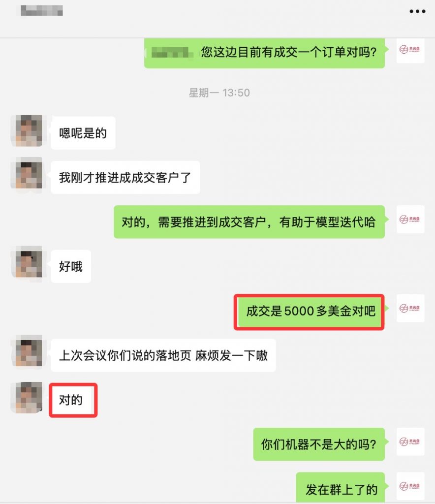Click contact avatar next to 嗯呢是的
The height and width of the screenshot is (504, 435).
pos(29,131)
